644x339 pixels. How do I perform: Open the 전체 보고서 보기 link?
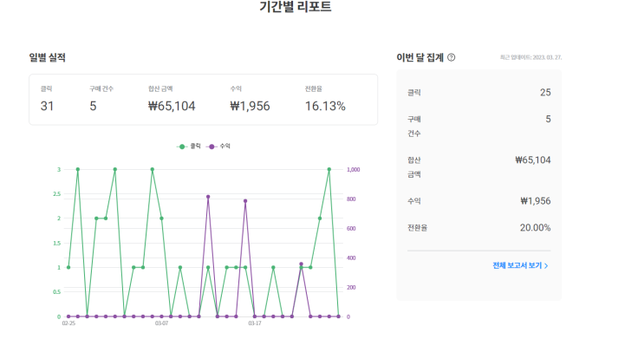pyautogui.click(x=520, y=265)
